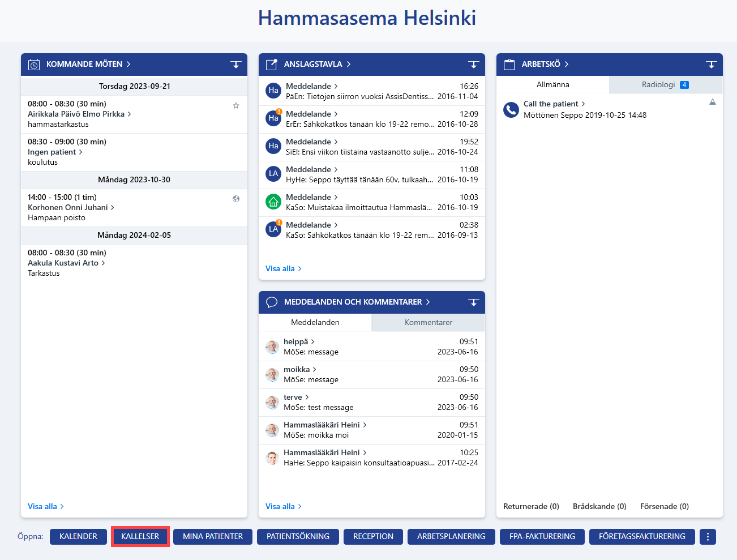This screenshot has height=560, width=737.
Task: Collapse the Arbetskö panel using arrow
Action: point(712,65)
